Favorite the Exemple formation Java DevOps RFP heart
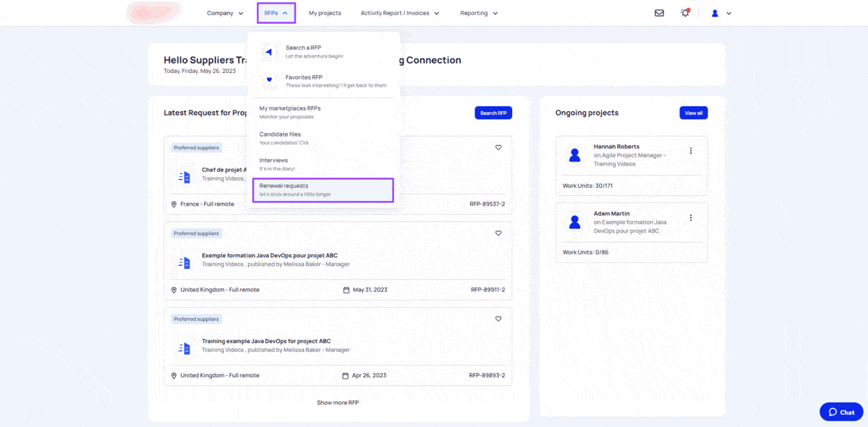Screen dimensions: 868x427 pos(498,233)
